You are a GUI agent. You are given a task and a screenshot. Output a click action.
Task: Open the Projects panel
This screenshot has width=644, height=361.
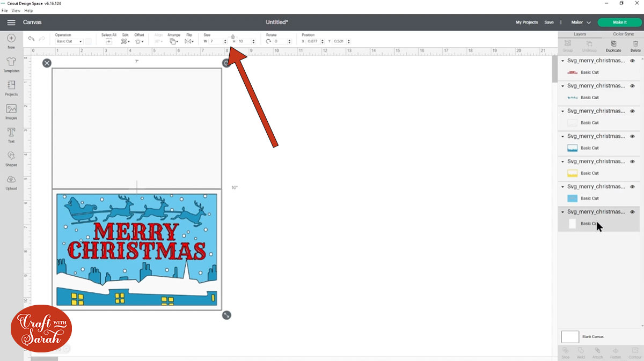pyautogui.click(x=11, y=89)
